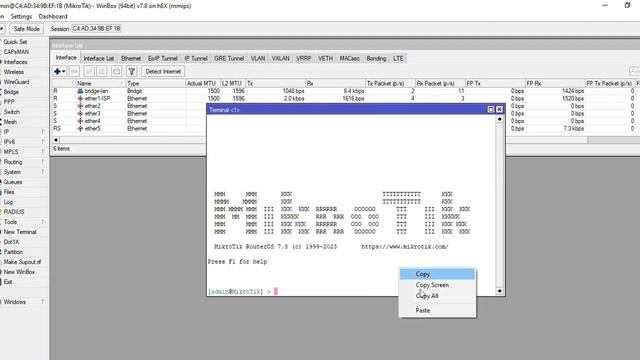
Task: Open the Add dropdown arrow beside plus
Action: click(63, 71)
